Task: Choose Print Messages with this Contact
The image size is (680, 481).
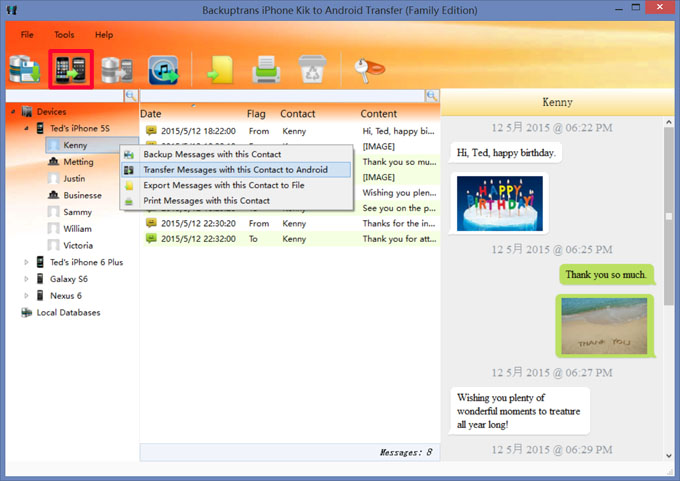Action: pos(236,200)
